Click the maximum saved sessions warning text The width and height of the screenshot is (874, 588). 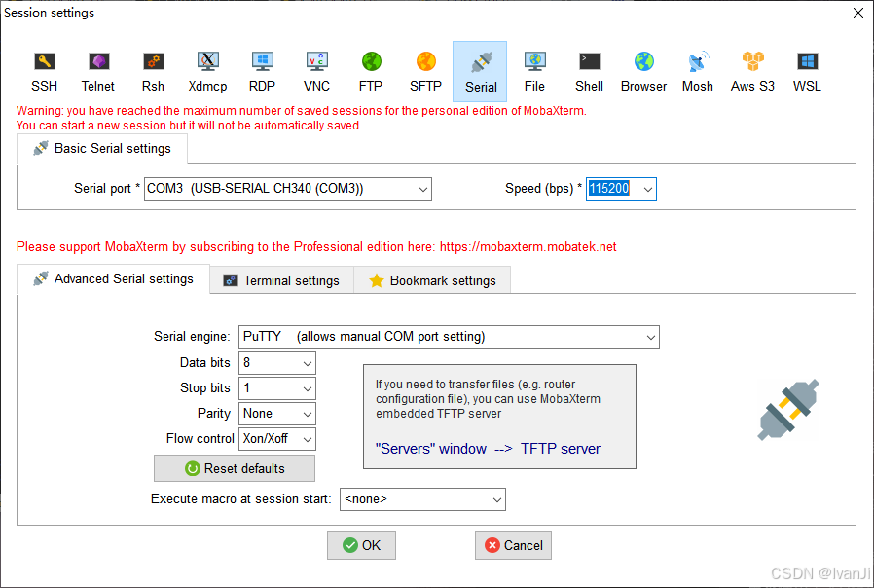click(301, 118)
